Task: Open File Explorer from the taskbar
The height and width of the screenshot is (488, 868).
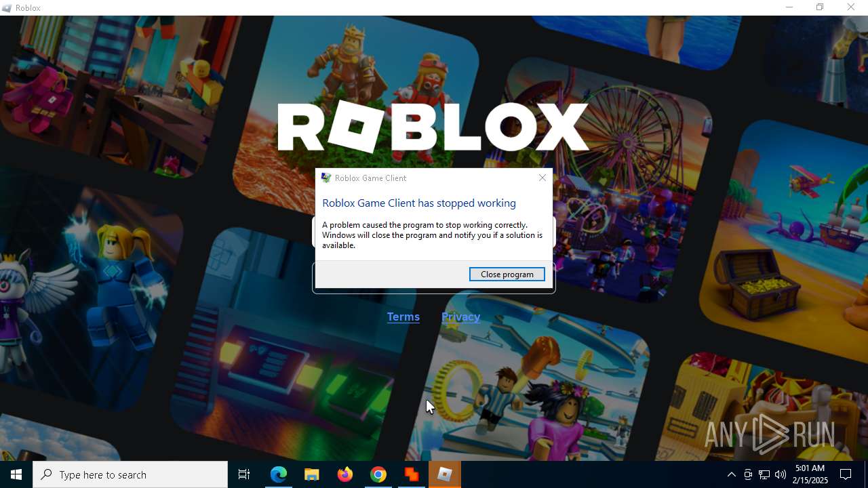Action: click(x=312, y=474)
